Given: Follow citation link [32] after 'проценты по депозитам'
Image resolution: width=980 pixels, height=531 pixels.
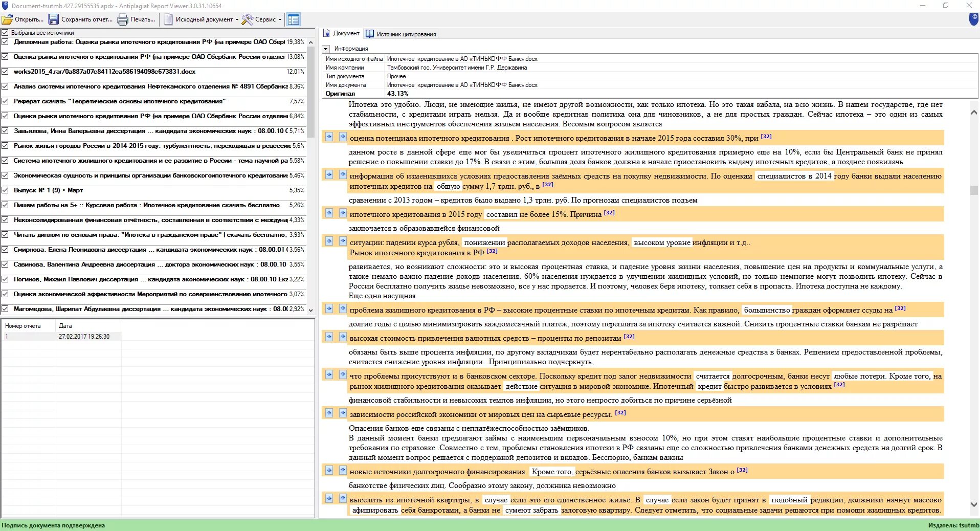Looking at the screenshot, I should pos(629,337).
